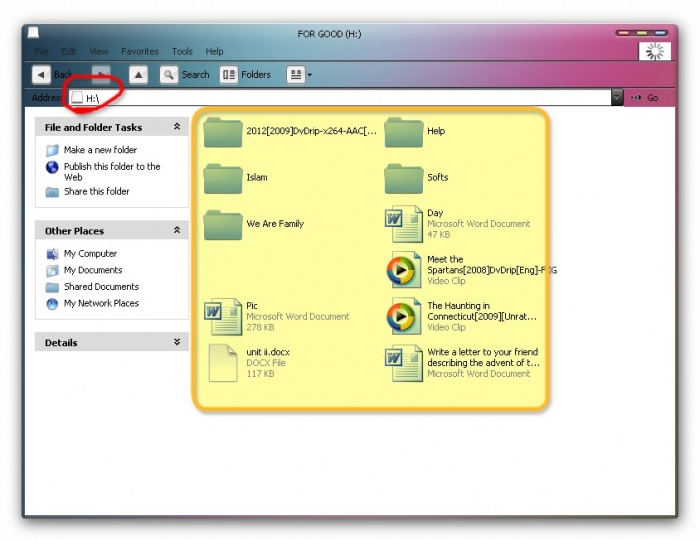
Task: Open My Network Places link
Action: click(101, 303)
